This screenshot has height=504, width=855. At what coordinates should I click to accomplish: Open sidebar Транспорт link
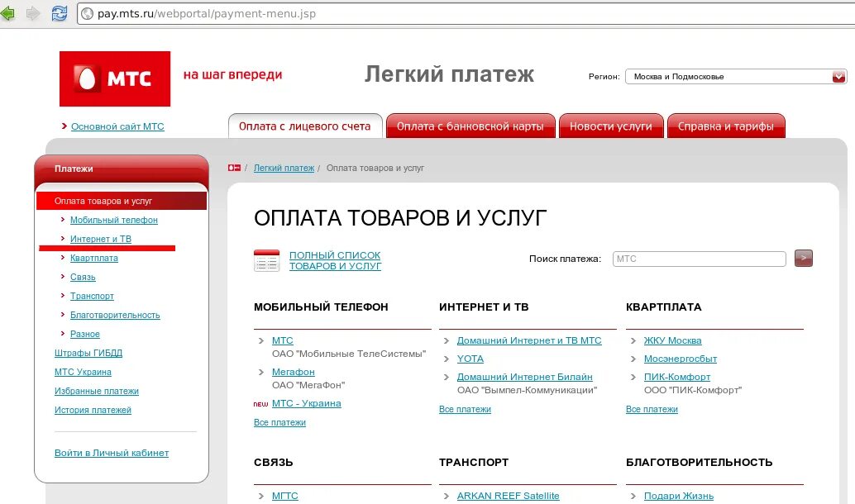click(x=92, y=296)
